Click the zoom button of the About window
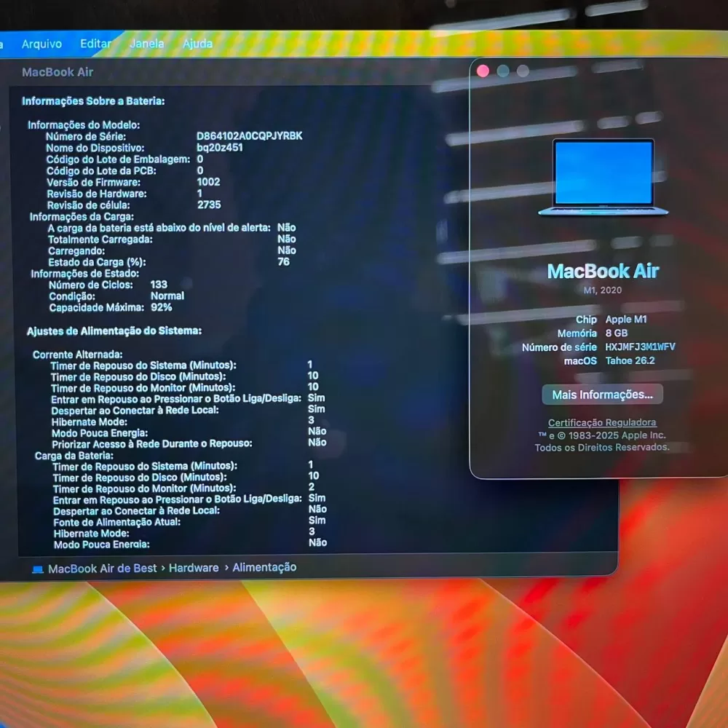The width and height of the screenshot is (728, 728). pos(523,71)
